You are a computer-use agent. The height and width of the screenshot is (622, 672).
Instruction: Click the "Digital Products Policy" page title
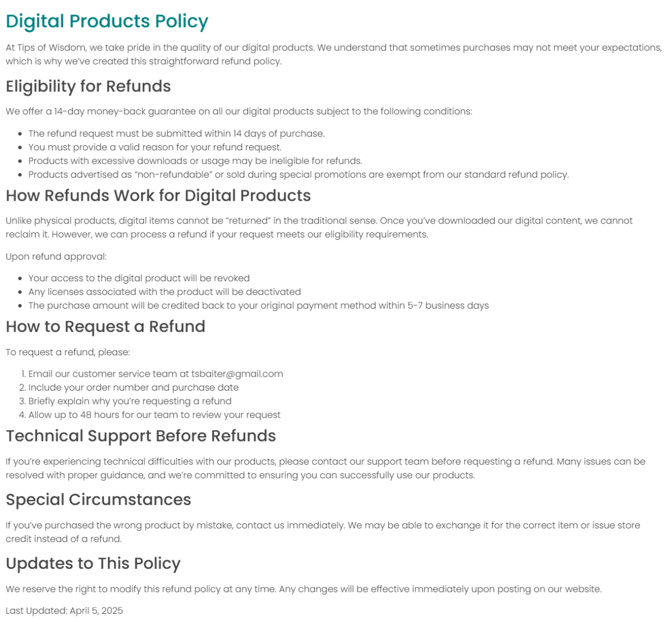[107, 21]
